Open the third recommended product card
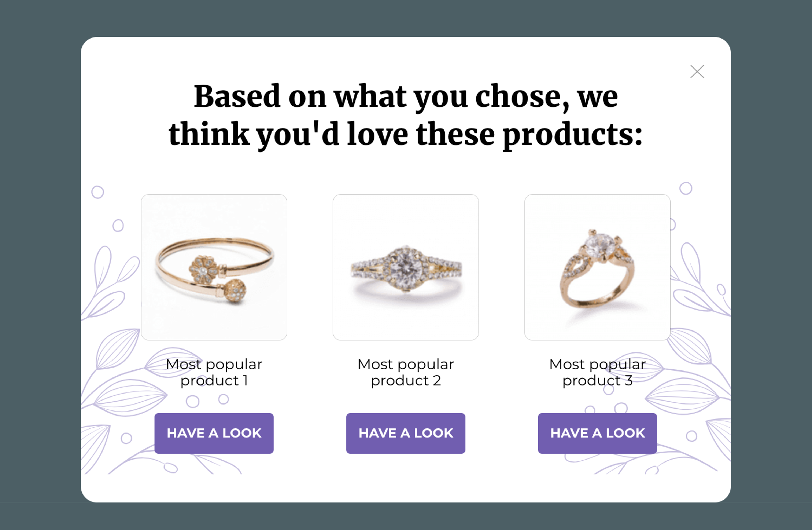The height and width of the screenshot is (530, 812). pyautogui.click(x=597, y=267)
